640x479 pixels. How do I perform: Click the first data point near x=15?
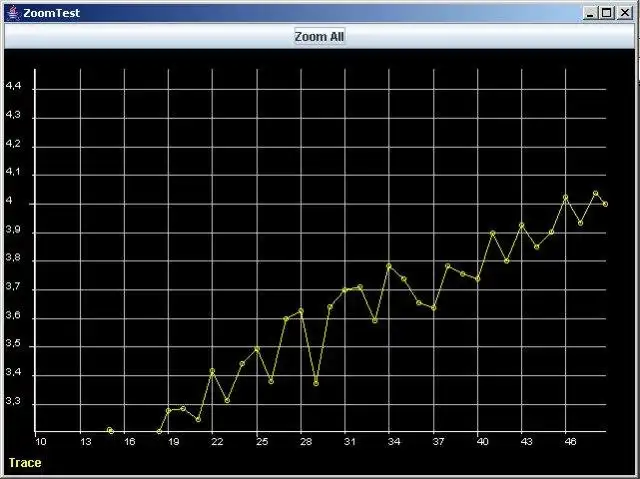pos(109,430)
